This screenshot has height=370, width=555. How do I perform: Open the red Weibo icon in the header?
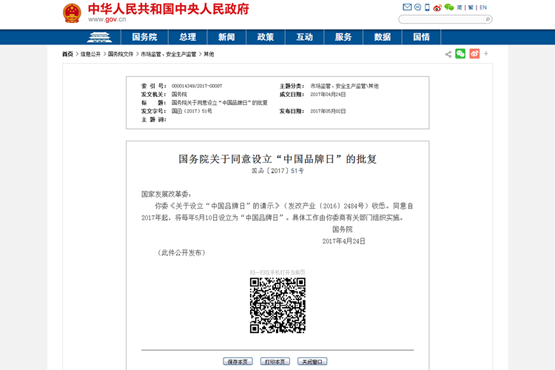[x=437, y=7]
